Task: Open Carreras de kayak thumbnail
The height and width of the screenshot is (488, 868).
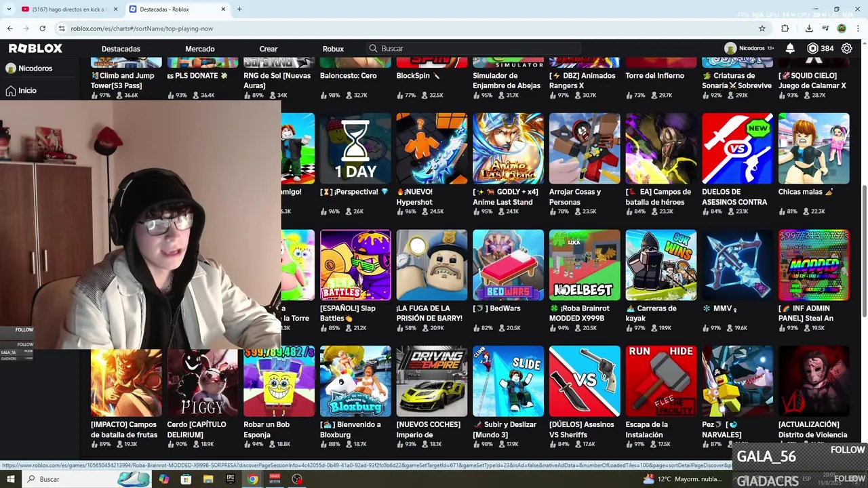Action: pos(661,265)
